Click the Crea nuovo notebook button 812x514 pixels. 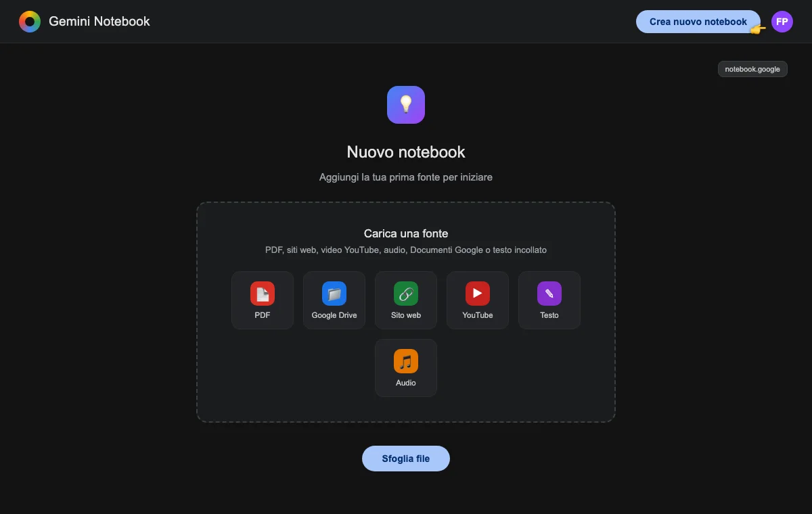click(698, 22)
